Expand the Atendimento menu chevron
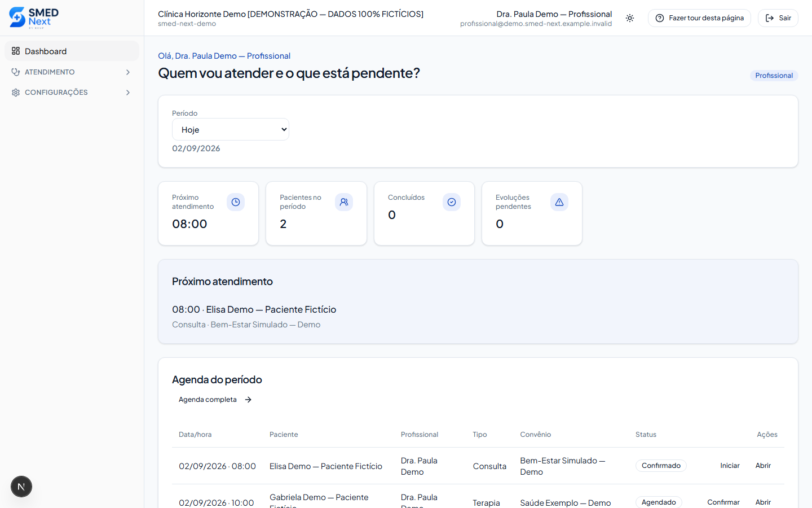Image resolution: width=812 pixels, height=508 pixels. click(x=128, y=72)
